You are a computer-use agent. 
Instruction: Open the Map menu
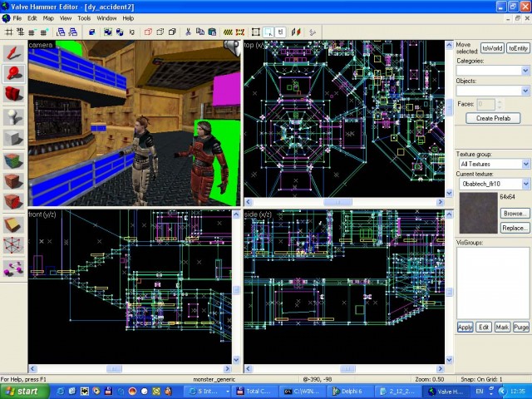48,18
